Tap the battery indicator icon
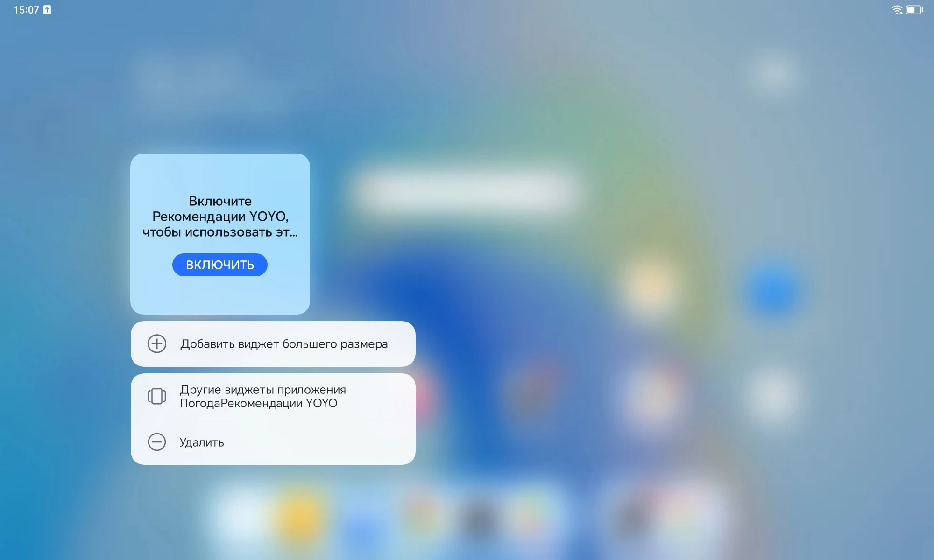This screenshot has width=934, height=560. [x=914, y=10]
